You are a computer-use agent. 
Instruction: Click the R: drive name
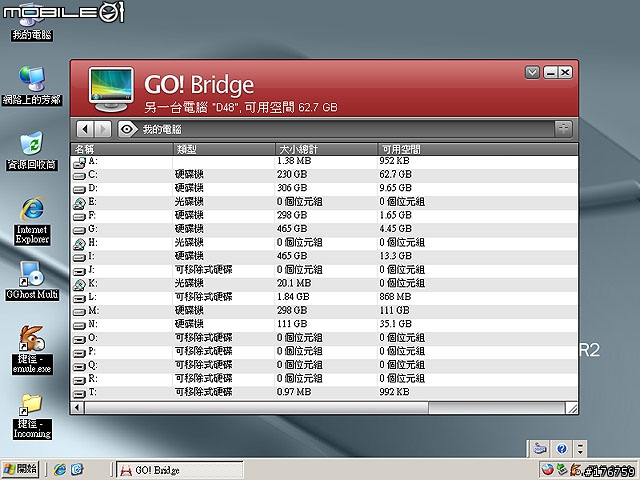[x=93, y=378]
